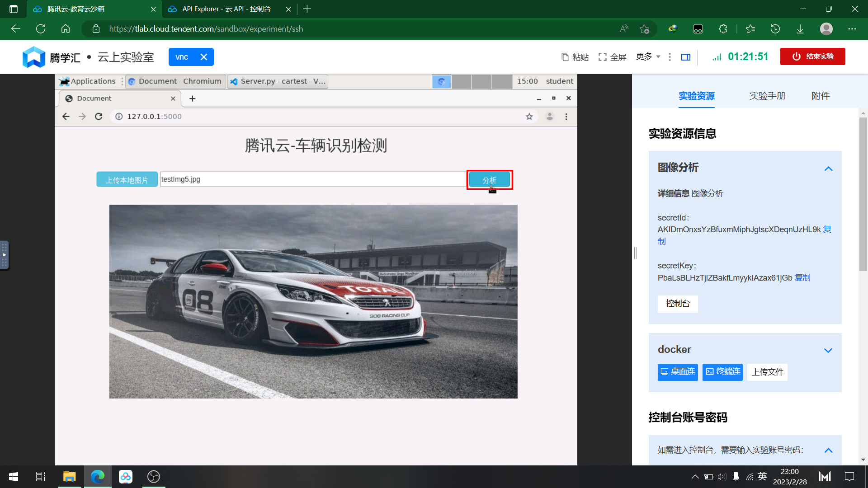Toggle the side panel layout icon
Image resolution: width=868 pixels, height=488 pixels.
[686, 57]
